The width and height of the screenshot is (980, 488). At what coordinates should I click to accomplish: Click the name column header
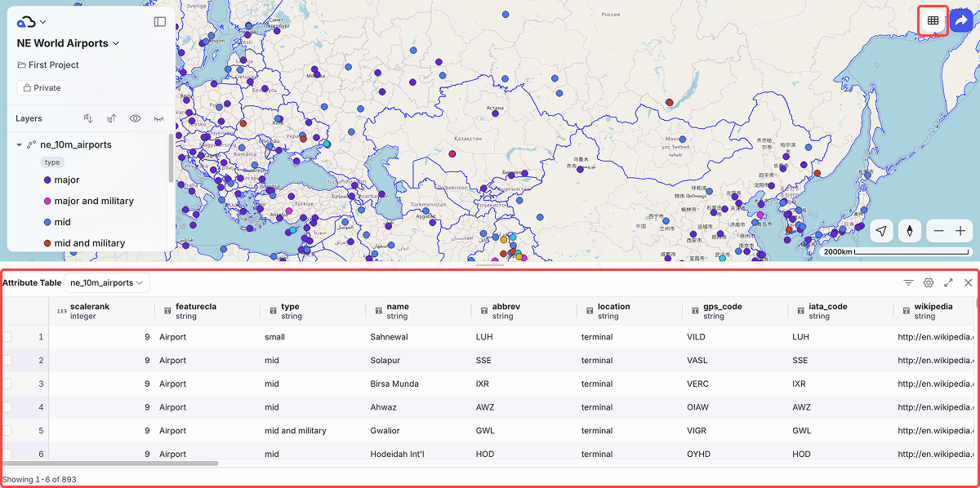coord(418,311)
